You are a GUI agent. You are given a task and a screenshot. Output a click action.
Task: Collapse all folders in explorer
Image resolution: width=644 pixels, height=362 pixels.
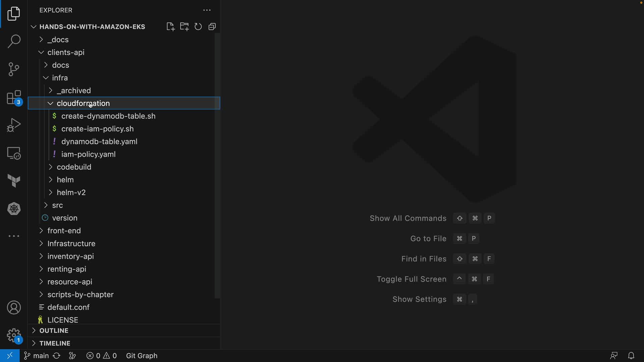click(212, 26)
